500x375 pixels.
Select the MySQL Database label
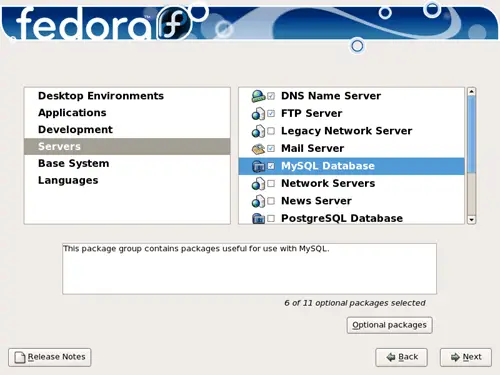click(328, 166)
